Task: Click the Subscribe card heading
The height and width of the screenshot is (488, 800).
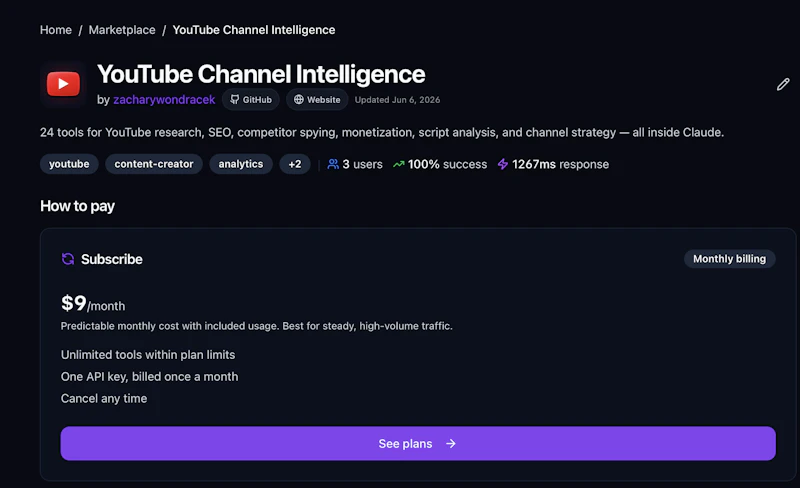Action: pyautogui.click(x=112, y=259)
